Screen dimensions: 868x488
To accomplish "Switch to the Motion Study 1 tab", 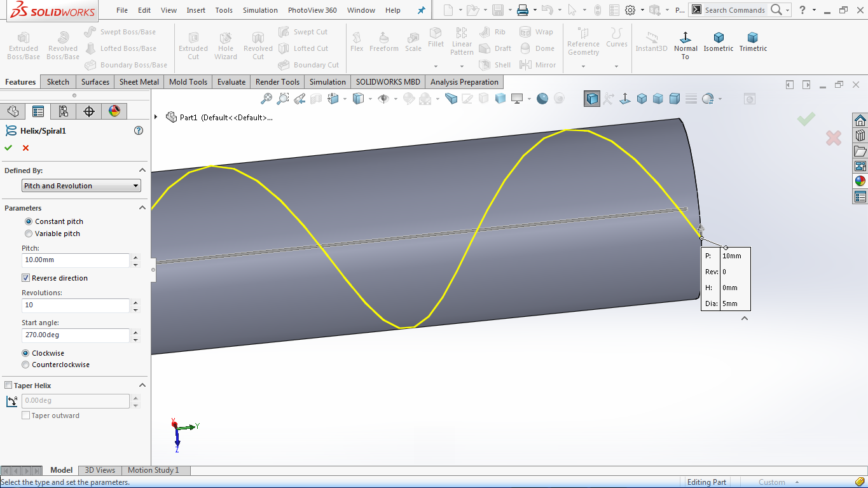I will [x=155, y=470].
